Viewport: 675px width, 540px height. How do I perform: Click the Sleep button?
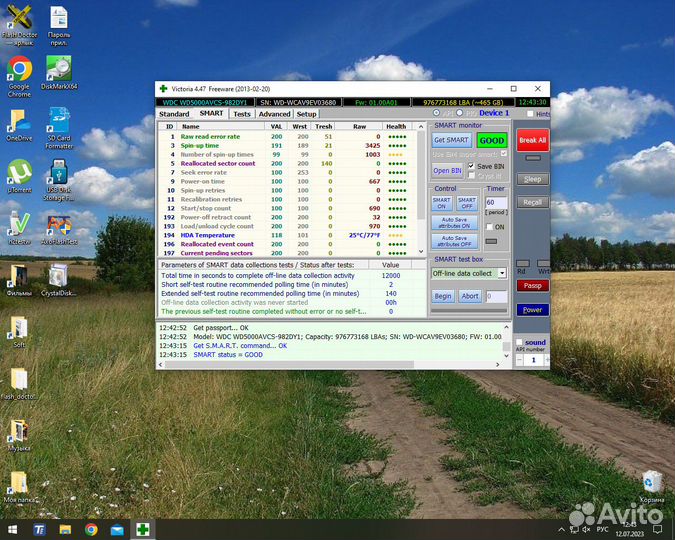point(533,179)
